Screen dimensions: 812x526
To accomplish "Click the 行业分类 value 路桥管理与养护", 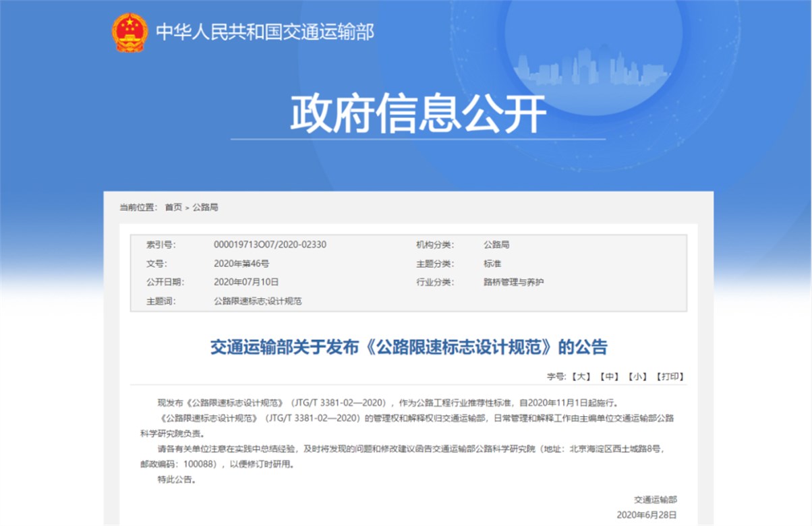I will [x=513, y=283].
